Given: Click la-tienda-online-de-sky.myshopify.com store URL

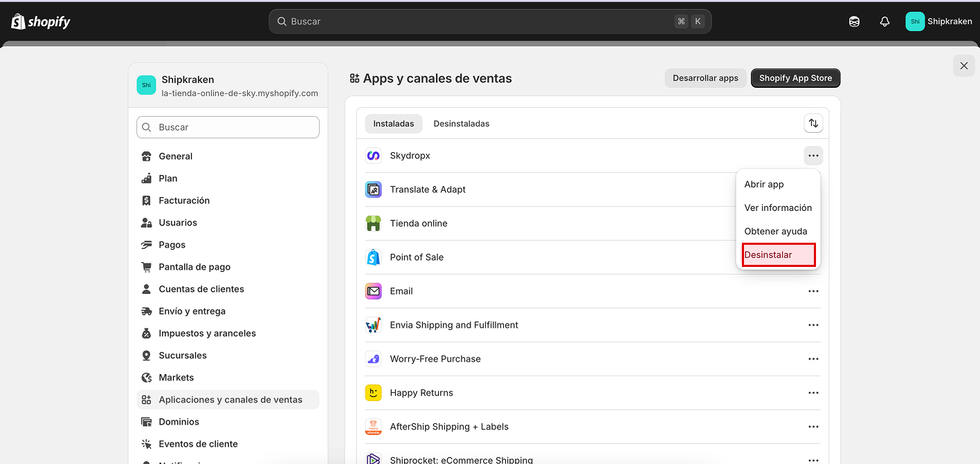Looking at the screenshot, I should pyautogui.click(x=239, y=93).
